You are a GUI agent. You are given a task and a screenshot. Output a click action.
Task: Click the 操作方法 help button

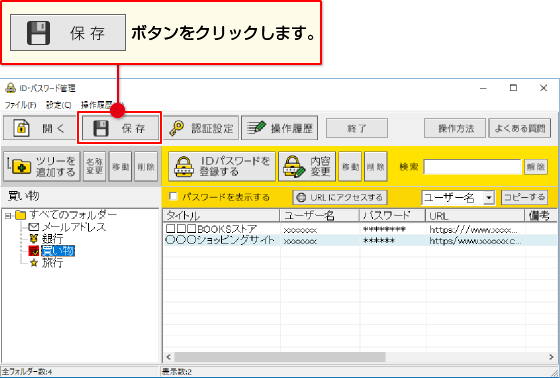[455, 128]
